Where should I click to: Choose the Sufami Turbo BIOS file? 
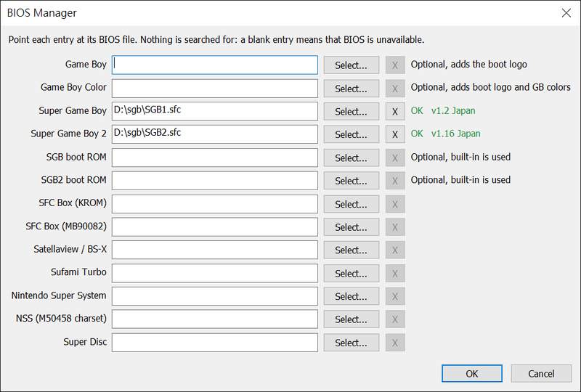pos(352,274)
